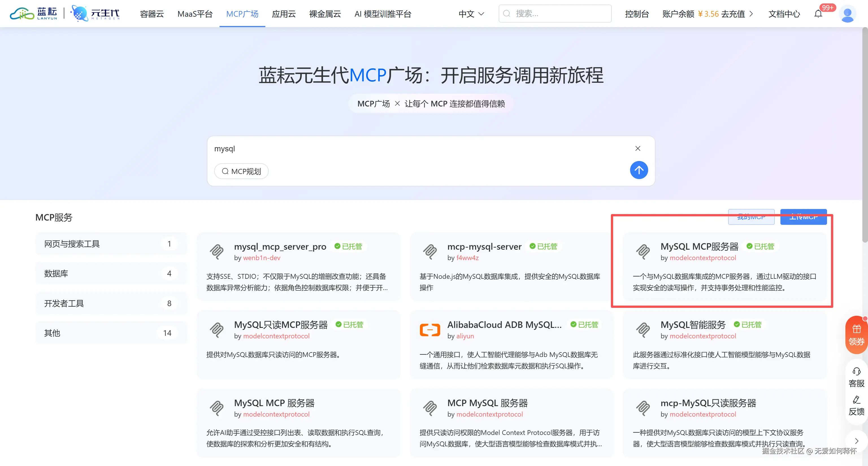
Task: Open author link wenb1n-dev
Action: point(262,258)
